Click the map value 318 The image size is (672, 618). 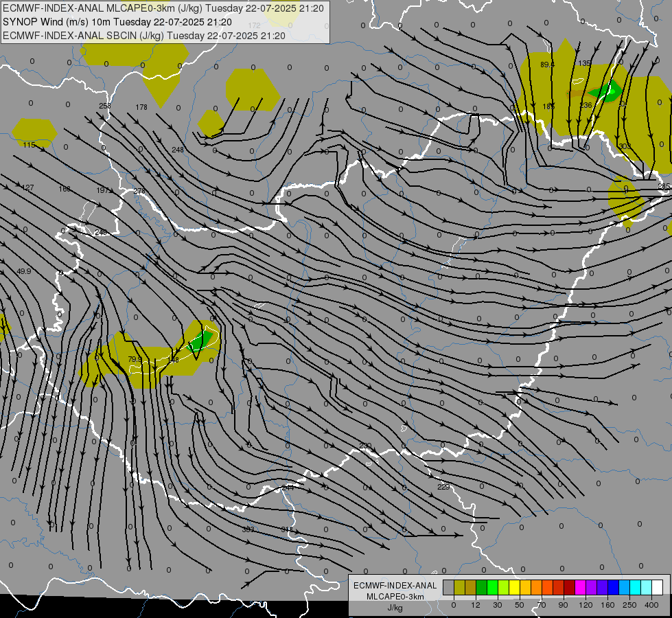click(286, 529)
